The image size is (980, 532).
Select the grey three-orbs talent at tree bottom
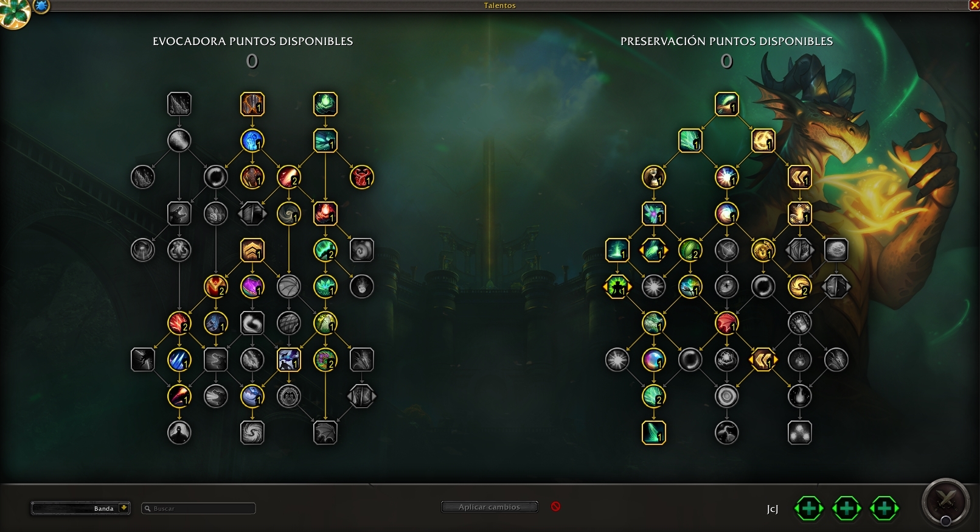point(799,433)
